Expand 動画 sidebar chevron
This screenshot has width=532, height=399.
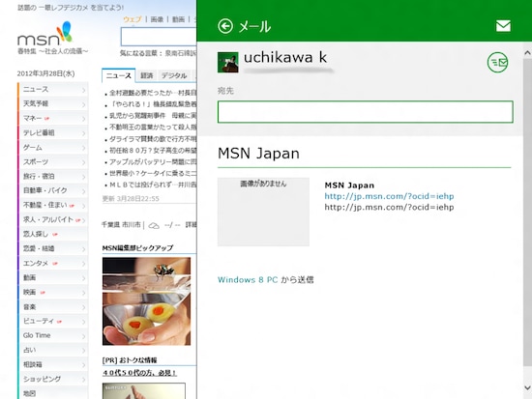click(83, 278)
